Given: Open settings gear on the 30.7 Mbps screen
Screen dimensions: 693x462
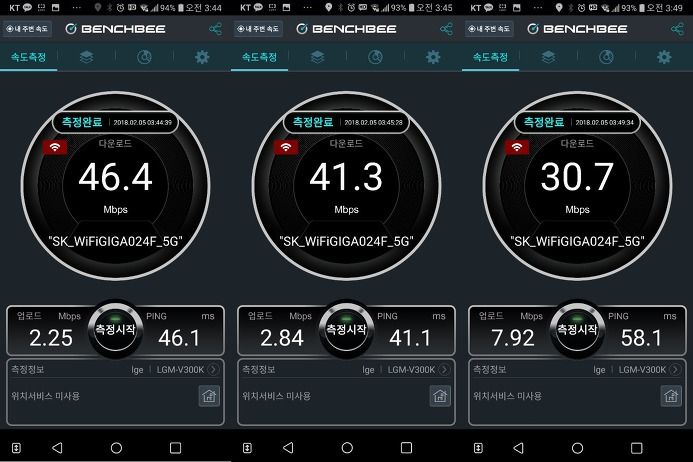Looking at the screenshot, I should 664,57.
